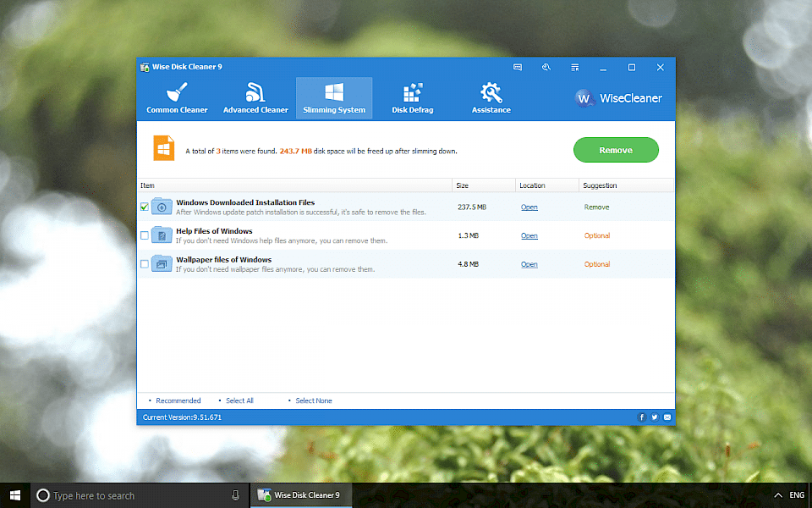Close the Wise Disk Cleaner window

click(x=661, y=68)
